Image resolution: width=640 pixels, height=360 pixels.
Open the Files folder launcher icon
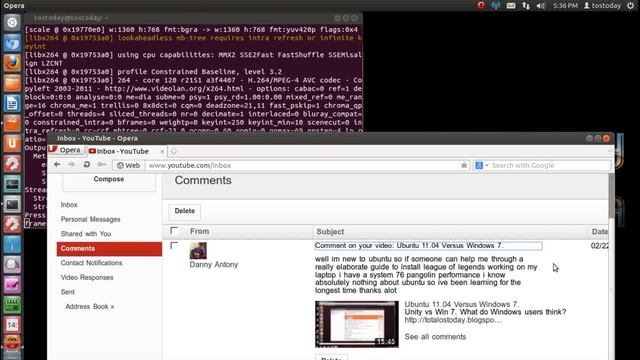[12, 83]
